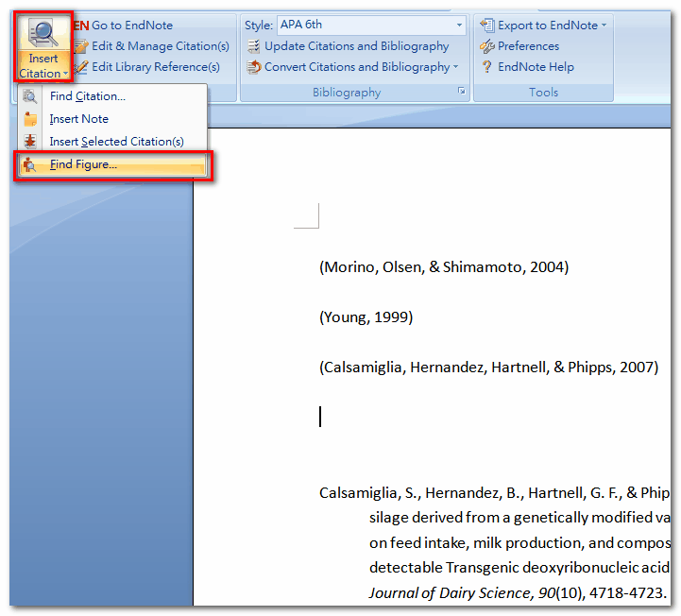Viewport: 681px width, 616px height.
Task: Choose Edit Library Reference(s)
Action: [156, 67]
